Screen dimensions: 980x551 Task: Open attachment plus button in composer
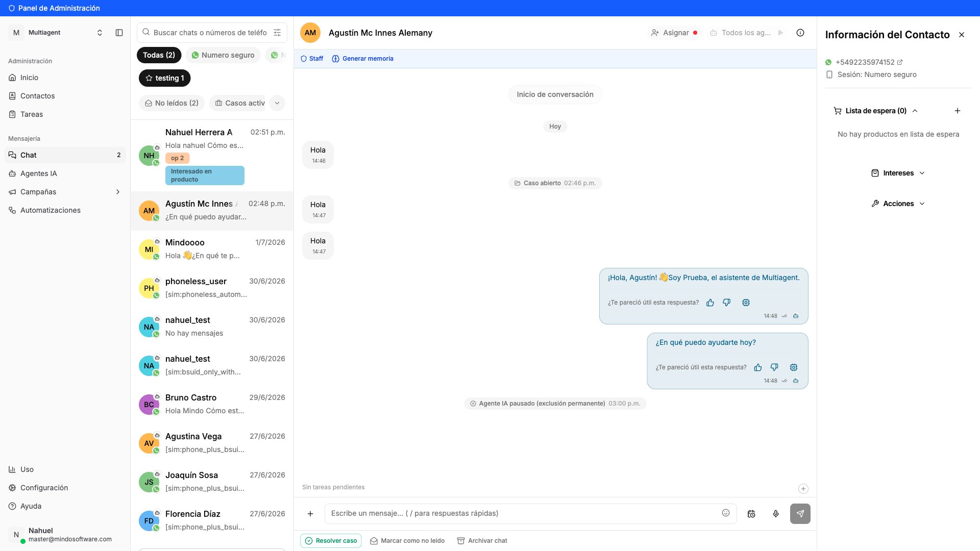coord(310,514)
